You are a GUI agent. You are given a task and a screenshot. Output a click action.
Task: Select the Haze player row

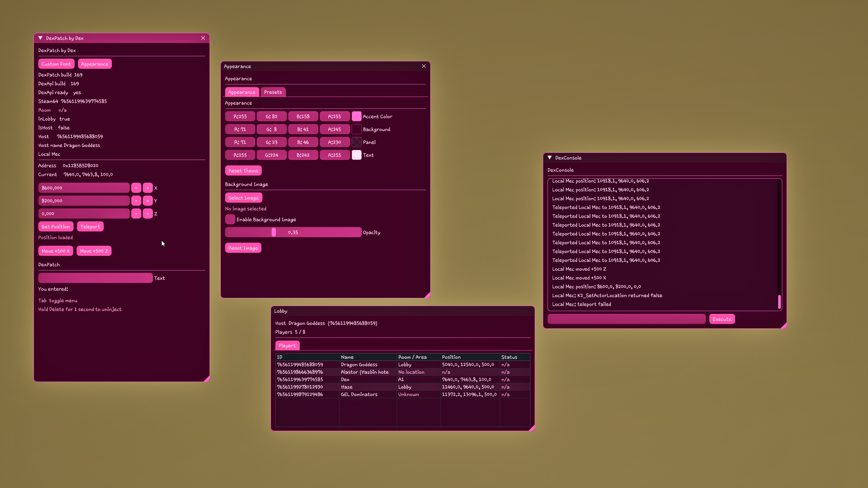pos(403,387)
